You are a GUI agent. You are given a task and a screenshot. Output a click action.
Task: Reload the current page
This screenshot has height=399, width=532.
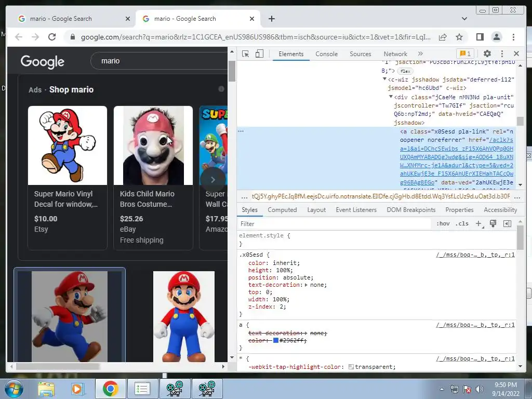52,37
